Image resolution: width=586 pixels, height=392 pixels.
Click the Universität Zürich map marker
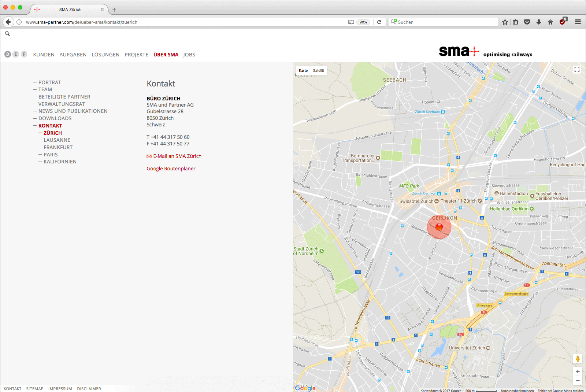488,348
